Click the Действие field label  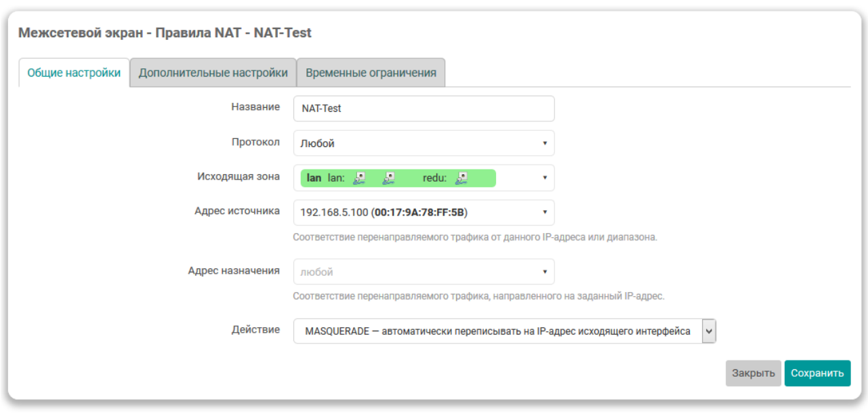pos(255,330)
